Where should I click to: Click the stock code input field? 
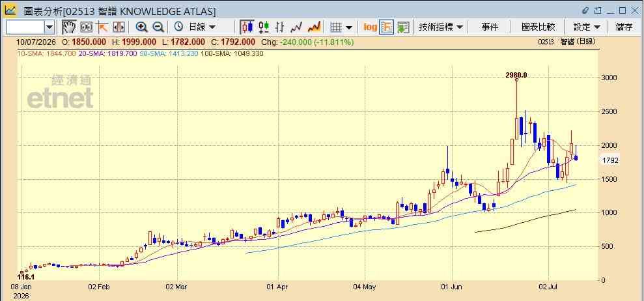click(x=25, y=27)
